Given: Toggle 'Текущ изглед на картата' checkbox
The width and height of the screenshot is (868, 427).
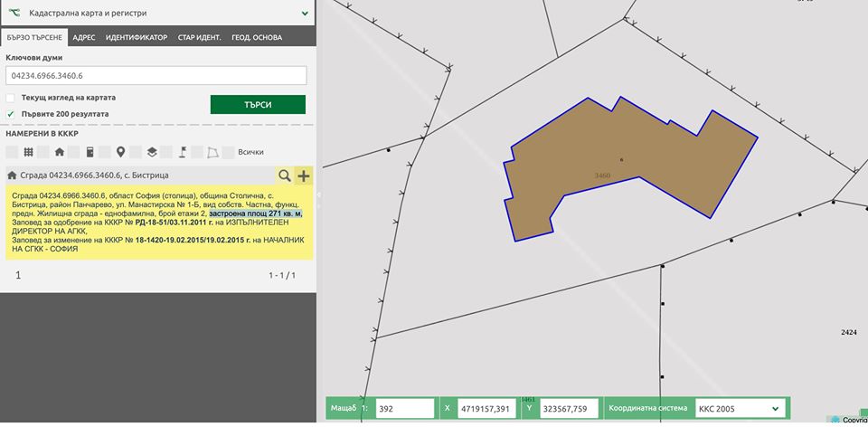Looking at the screenshot, I should (11, 98).
